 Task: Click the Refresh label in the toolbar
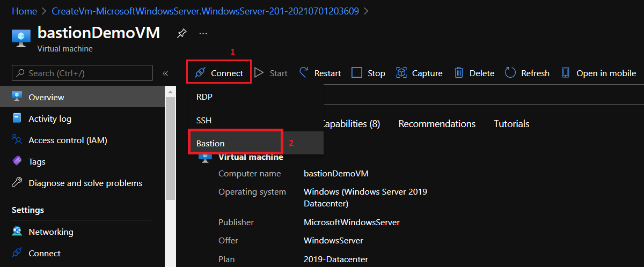pos(536,73)
